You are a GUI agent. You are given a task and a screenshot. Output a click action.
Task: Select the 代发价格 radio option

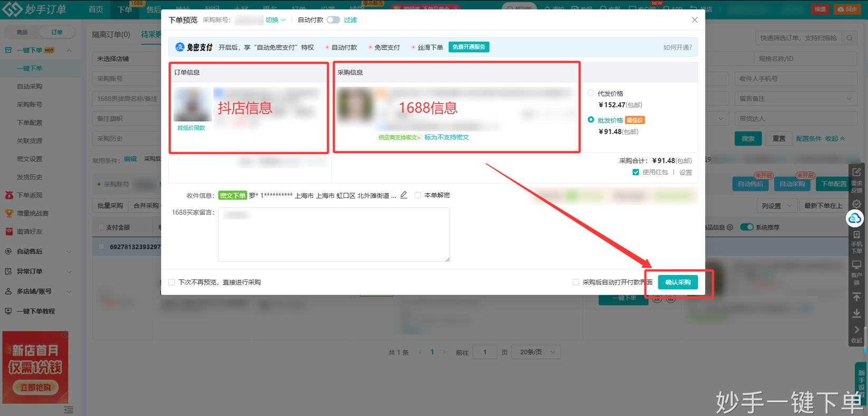591,93
